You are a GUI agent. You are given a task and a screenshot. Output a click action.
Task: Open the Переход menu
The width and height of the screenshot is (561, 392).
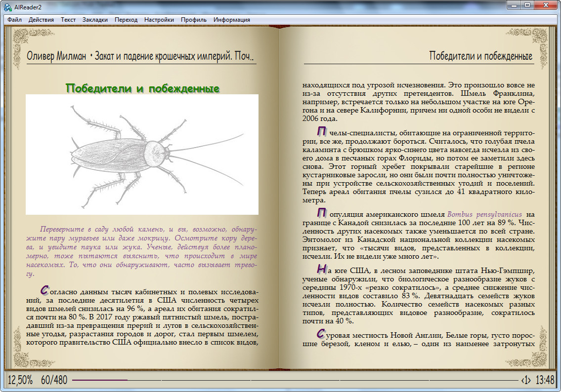(126, 20)
